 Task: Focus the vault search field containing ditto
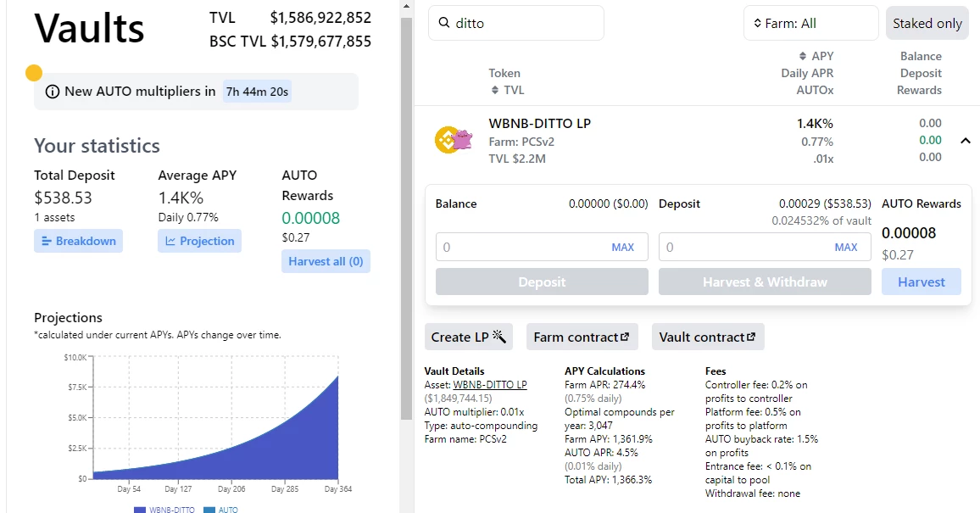516,23
